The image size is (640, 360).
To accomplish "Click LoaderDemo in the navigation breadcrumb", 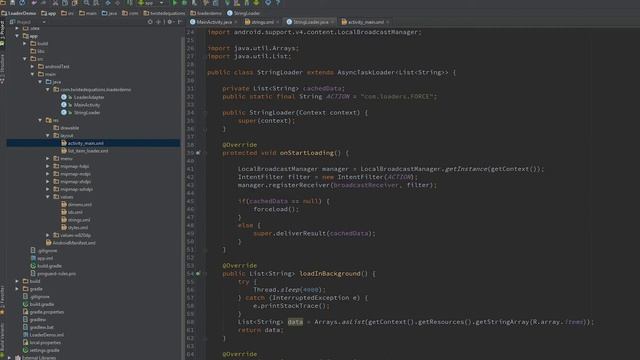I will point(19,13).
